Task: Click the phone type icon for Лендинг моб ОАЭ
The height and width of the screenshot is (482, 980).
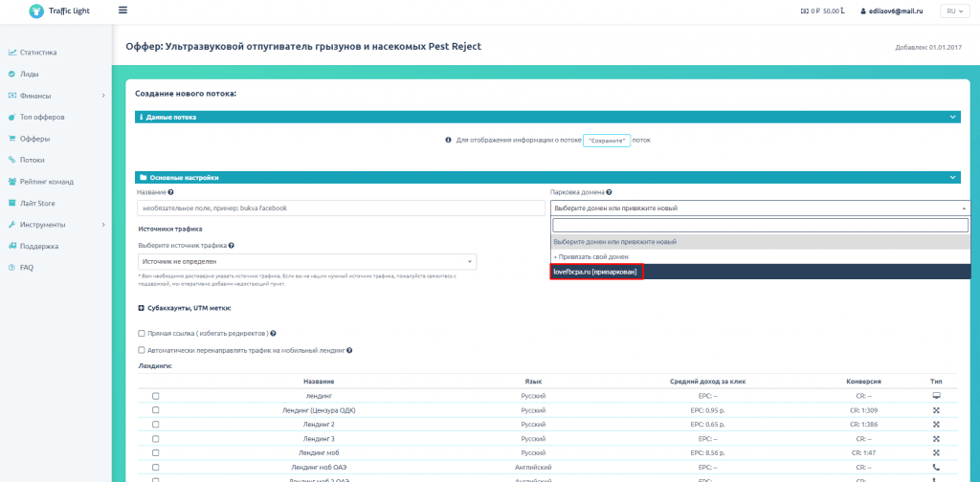Action: pyautogui.click(x=936, y=467)
